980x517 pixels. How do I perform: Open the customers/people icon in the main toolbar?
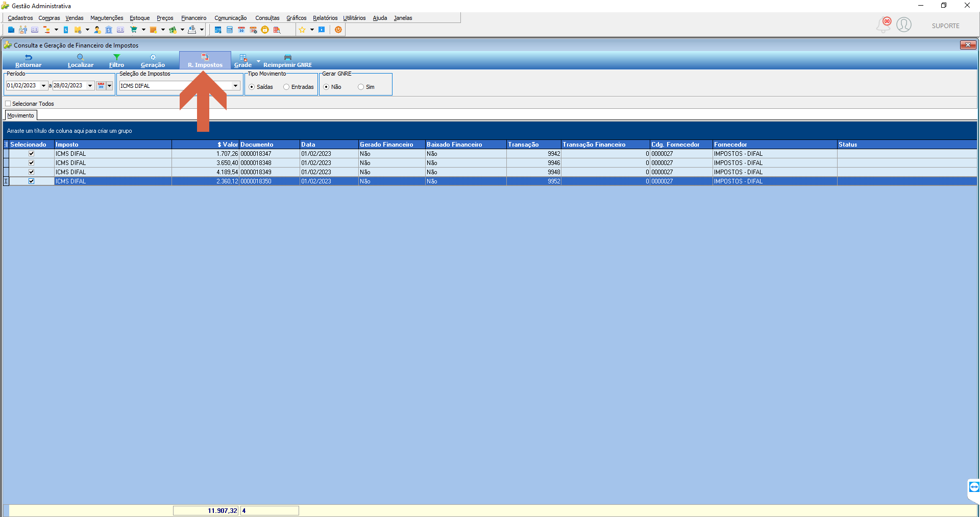click(23, 30)
